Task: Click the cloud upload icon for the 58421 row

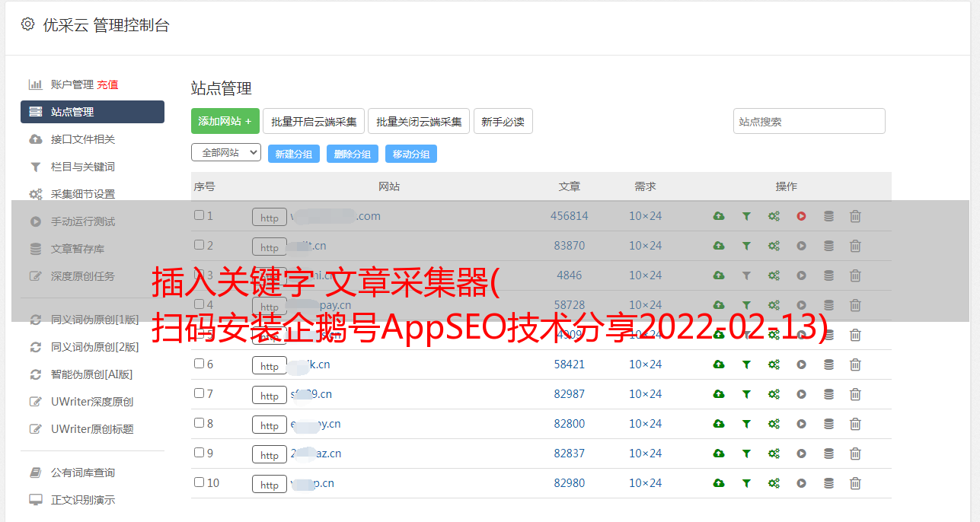Action: point(719,364)
